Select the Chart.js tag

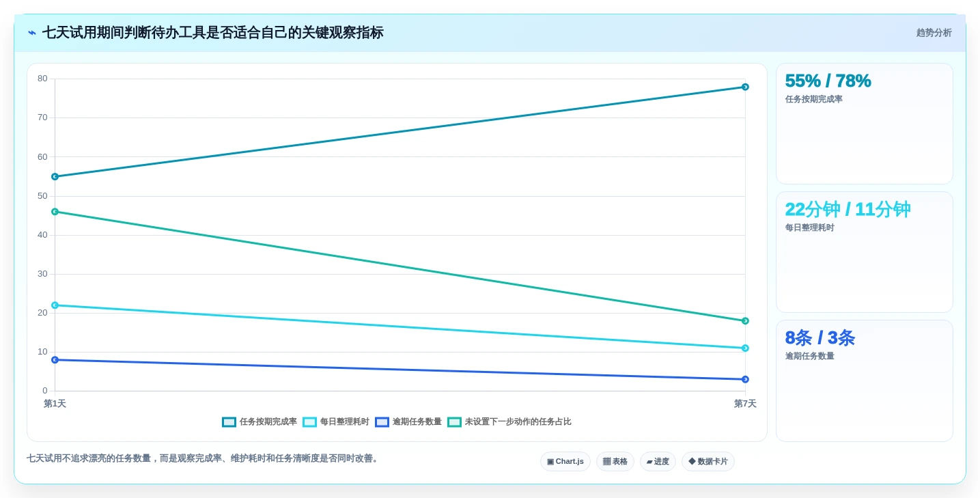click(565, 462)
